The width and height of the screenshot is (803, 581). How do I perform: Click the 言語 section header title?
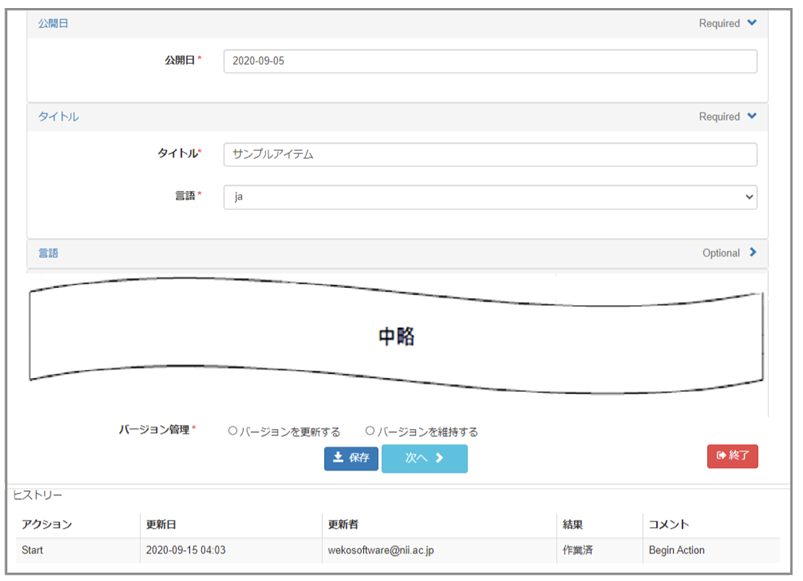48,253
